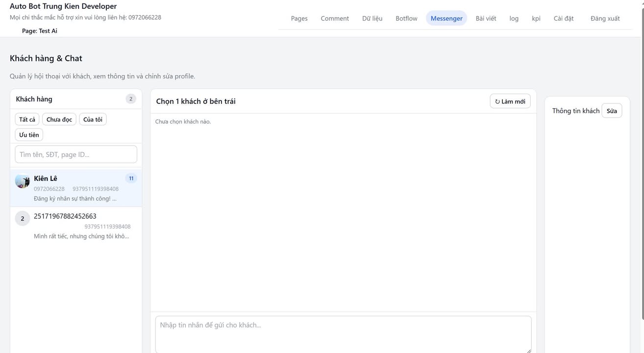Open the Pages tab

tap(299, 19)
